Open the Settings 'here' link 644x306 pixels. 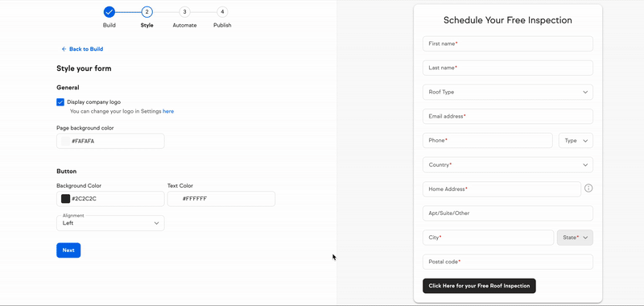pos(168,111)
